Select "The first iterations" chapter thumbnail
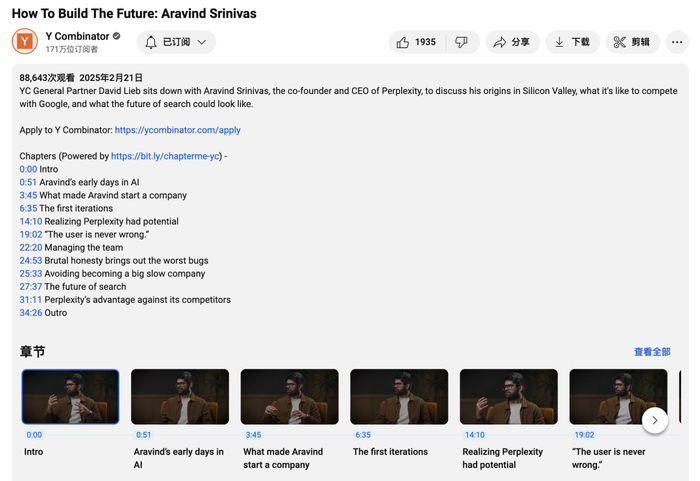Image resolution: width=700 pixels, height=481 pixels. pyautogui.click(x=399, y=397)
